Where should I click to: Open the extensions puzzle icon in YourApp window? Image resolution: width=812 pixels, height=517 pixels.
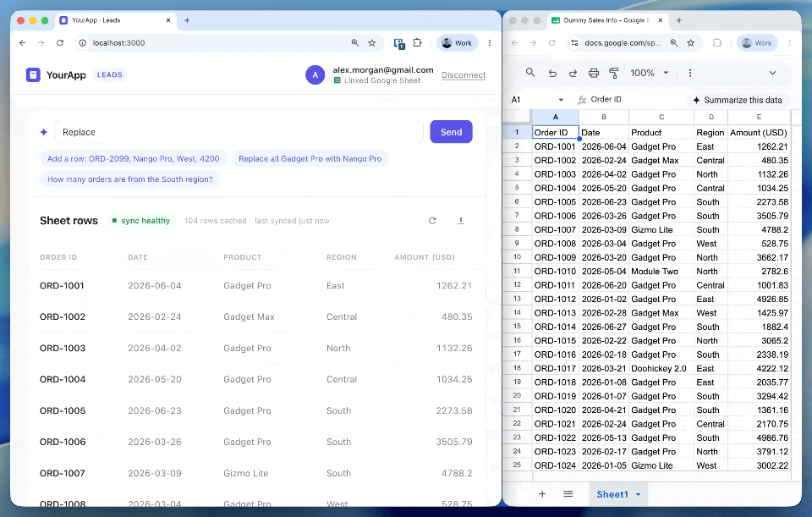point(417,43)
